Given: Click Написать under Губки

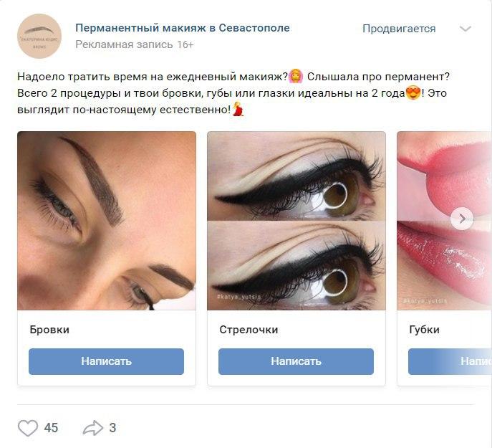Looking at the screenshot, I should click(450, 361).
